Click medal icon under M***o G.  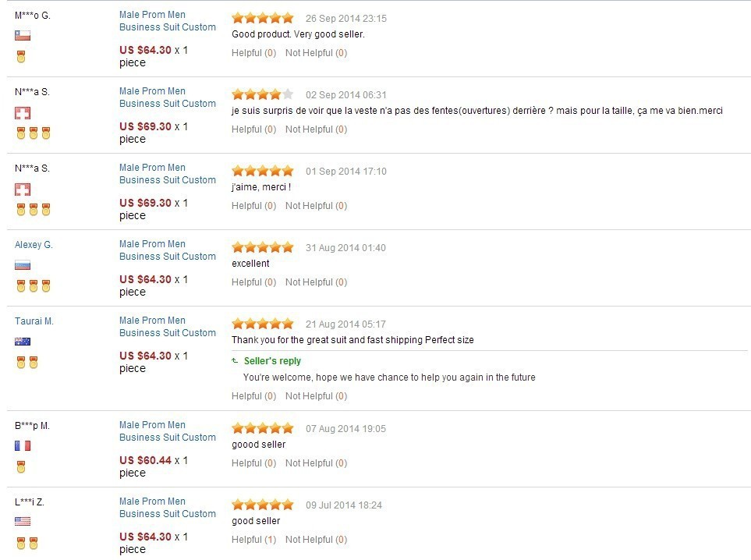tap(21, 56)
